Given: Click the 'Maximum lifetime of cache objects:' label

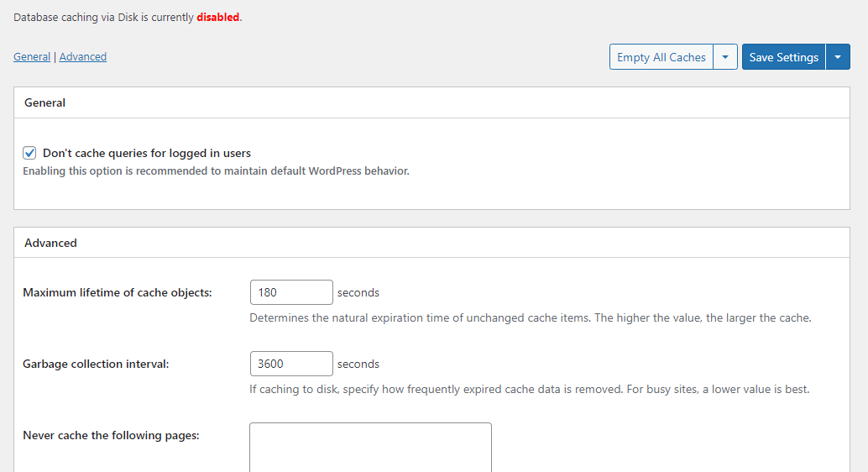Looking at the screenshot, I should (x=118, y=292).
